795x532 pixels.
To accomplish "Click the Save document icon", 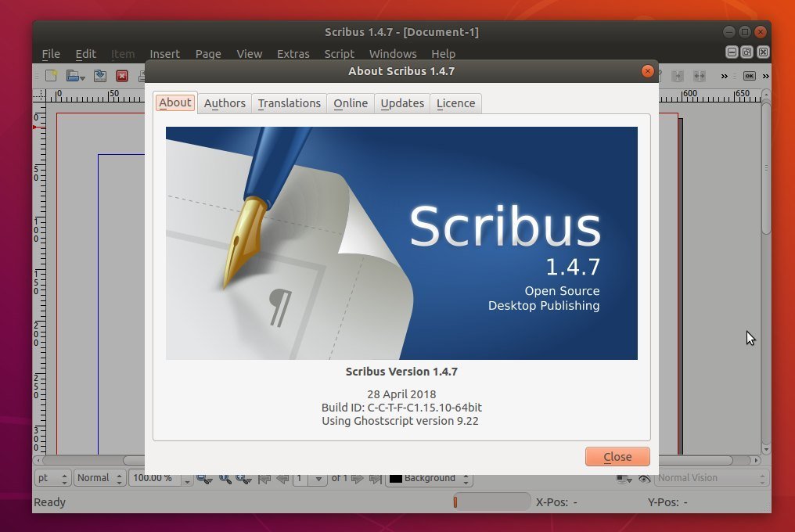I will [100, 76].
